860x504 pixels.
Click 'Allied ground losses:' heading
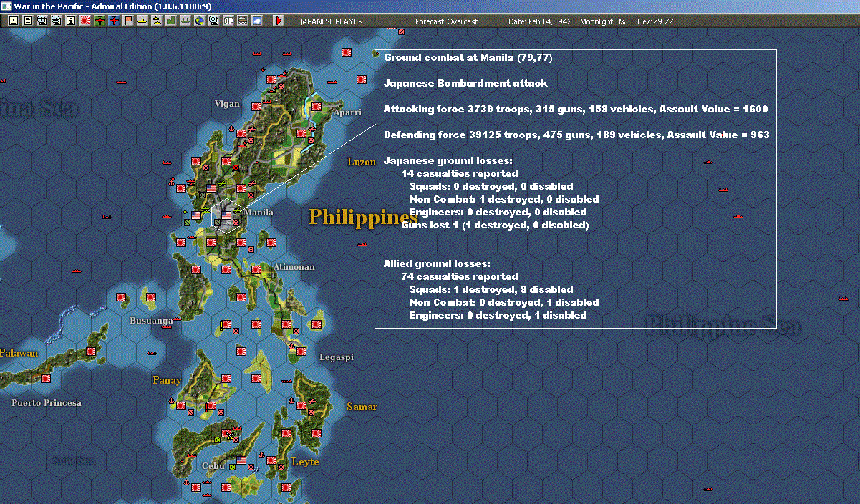coord(437,263)
